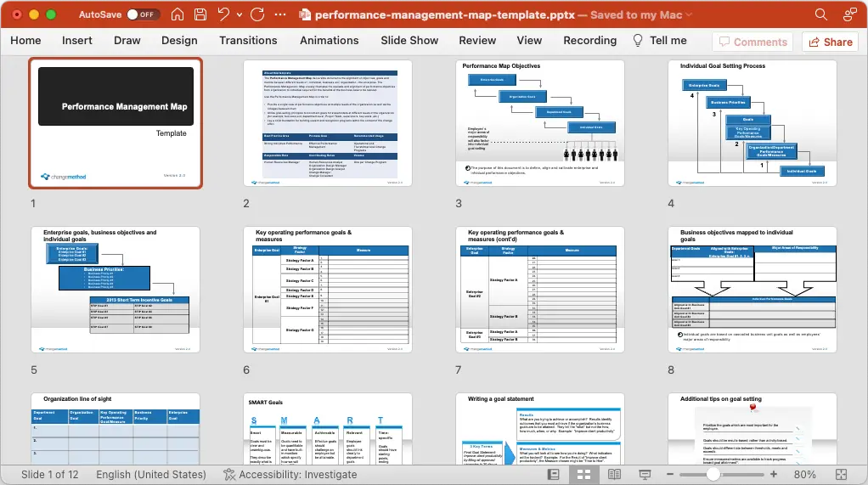
Task: Select slide 1 Performance Management Map thumbnail
Action: pyautogui.click(x=116, y=123)
